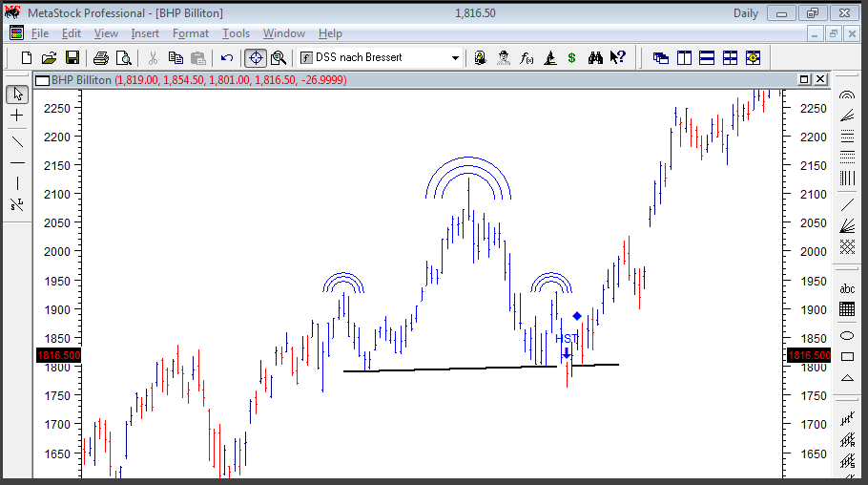Select the triangle drawing tool
The image size is (868, 485).
[x=847, y=378]
